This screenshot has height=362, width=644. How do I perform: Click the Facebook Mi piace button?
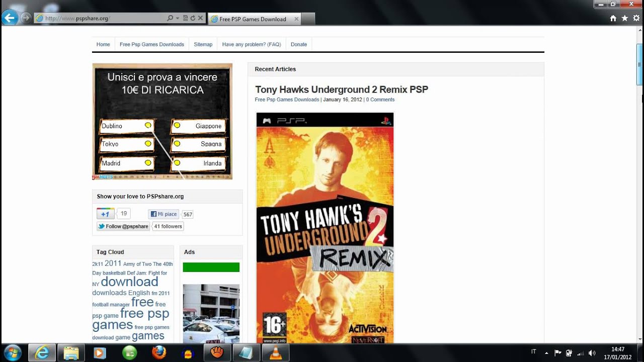(x=164, y=214)
